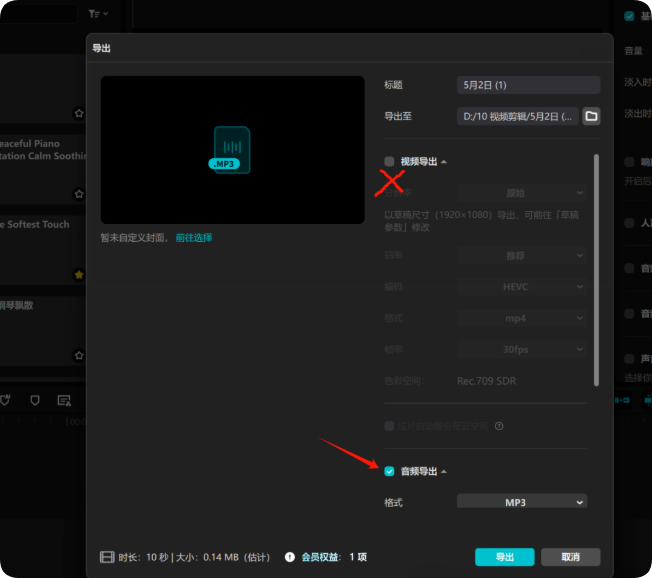Open the 分辨率 dropdown showing 原始

pyautogui.click(x=522, y=193)
